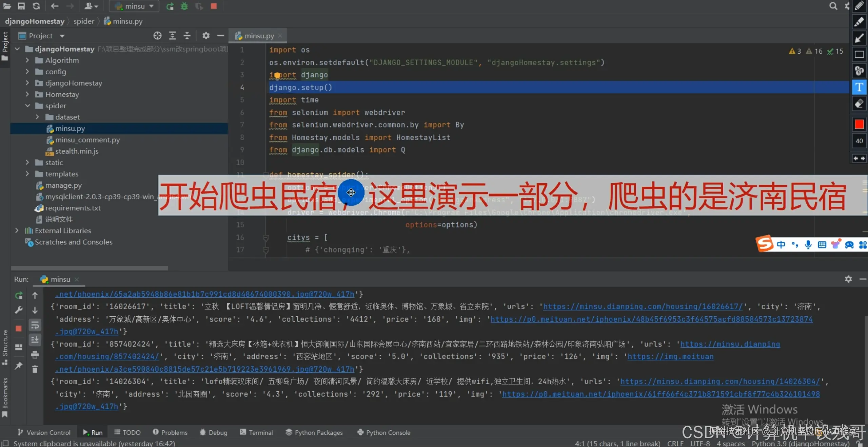
Task: Open Project panel settings gear
Action: click(206, 36)
